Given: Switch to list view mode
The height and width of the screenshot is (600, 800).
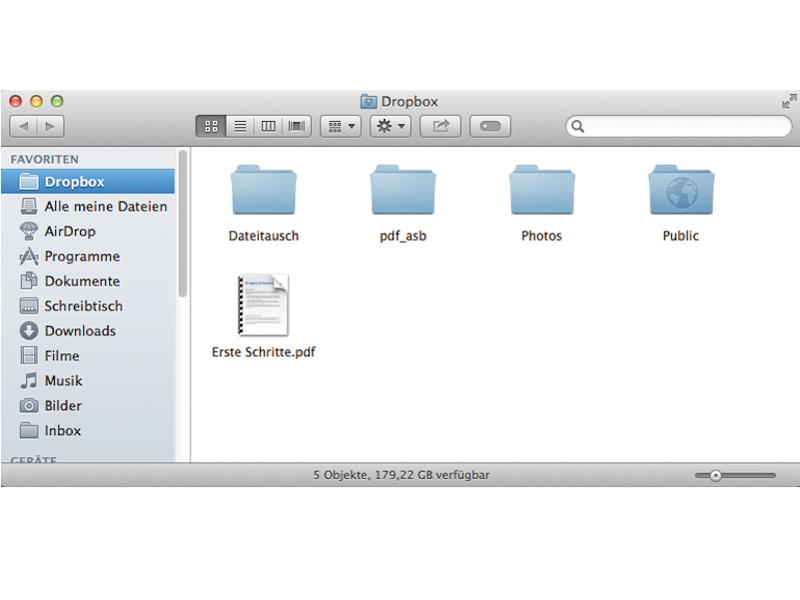Looking at the screenshot, I should tap(240, 126).
